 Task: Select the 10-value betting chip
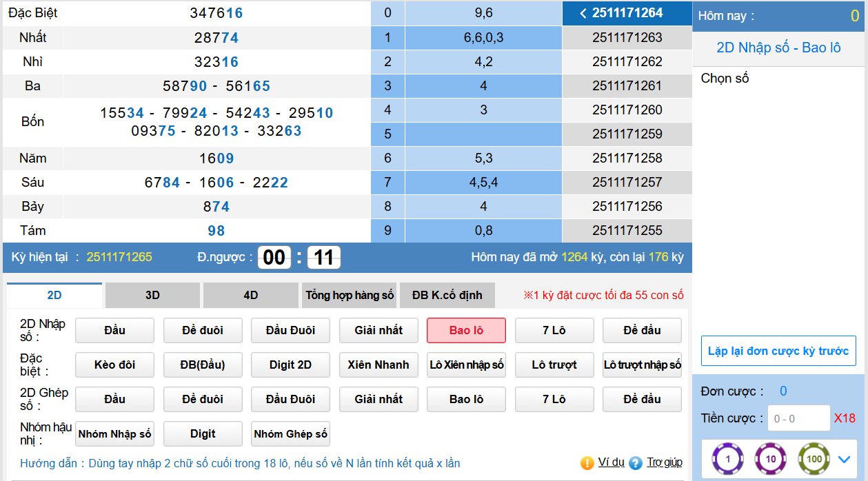(771, 459)
